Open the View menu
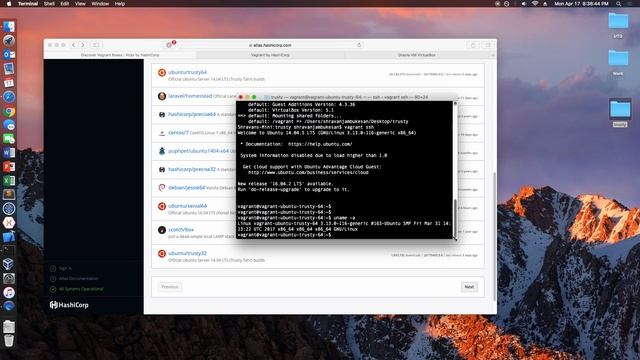This screenshot has width=640, height=360. pyautogui.click(x=80, y=4)
